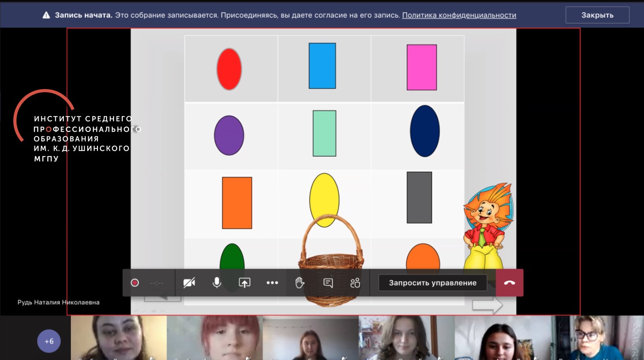Open more actions ellipsis menu
The image size is (644, 360).
272,283
